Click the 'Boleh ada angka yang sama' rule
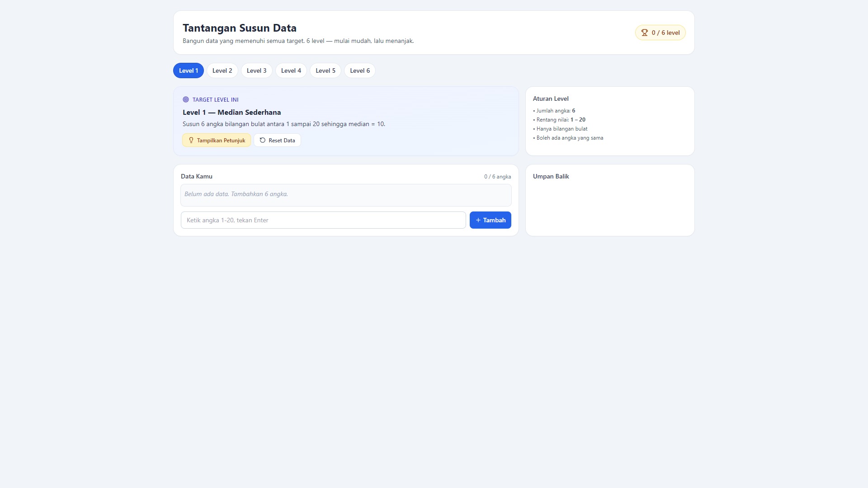The height and width of the screenshot is (488, 868). [568, 138]
